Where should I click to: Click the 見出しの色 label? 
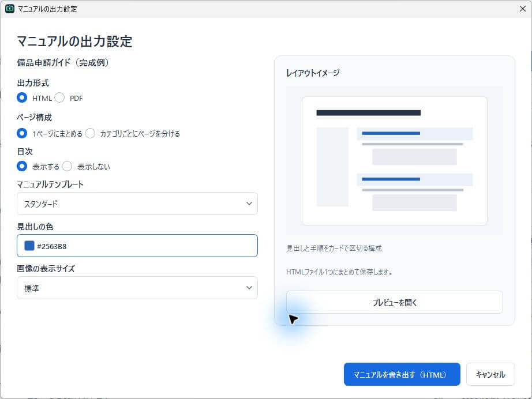point(35,227)
